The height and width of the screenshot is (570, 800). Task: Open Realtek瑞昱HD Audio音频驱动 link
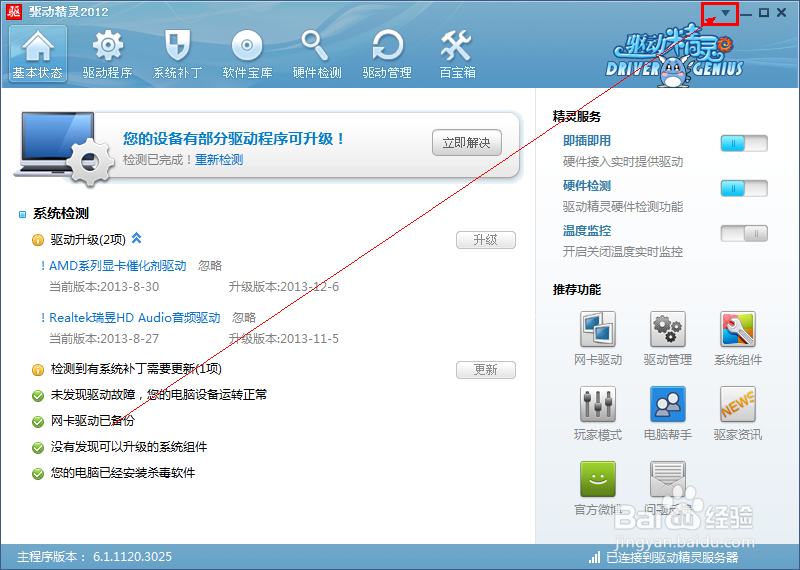pos(135,317)
